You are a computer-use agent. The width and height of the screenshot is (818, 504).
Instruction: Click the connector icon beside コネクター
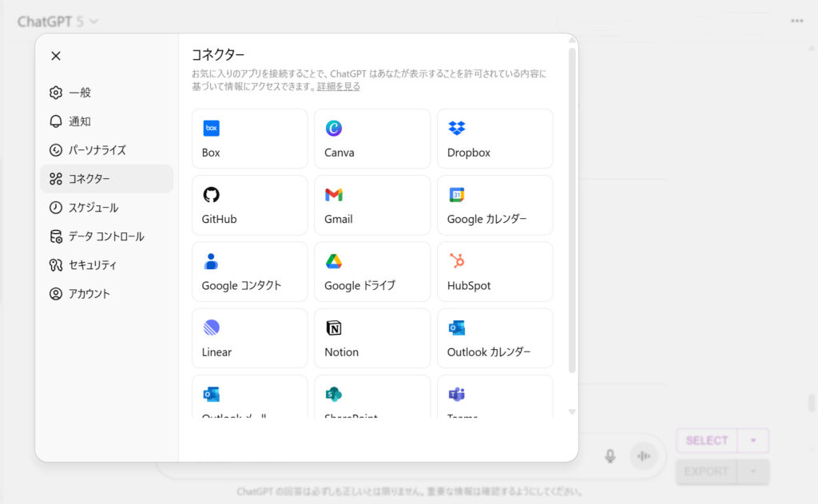click(x=56, y=179)
